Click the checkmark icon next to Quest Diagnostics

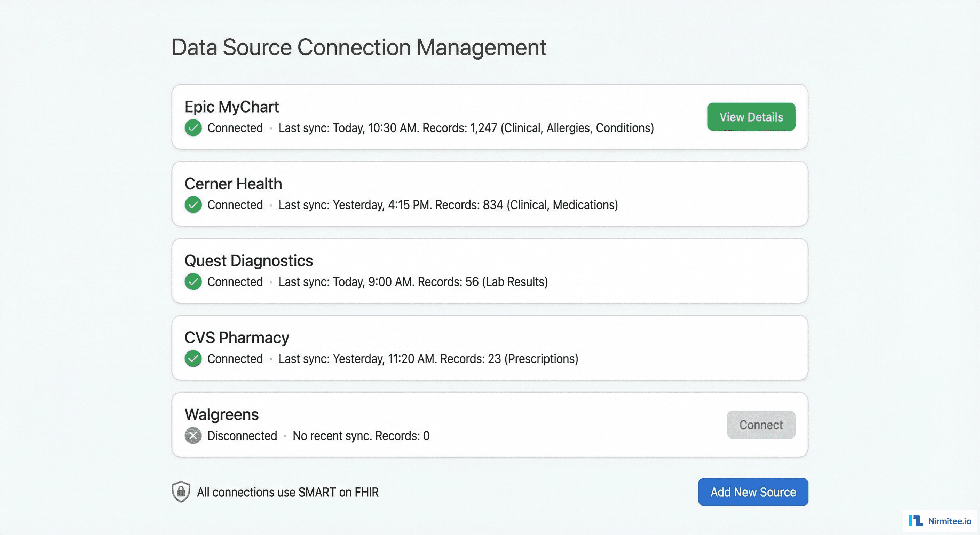coord(193,282)
